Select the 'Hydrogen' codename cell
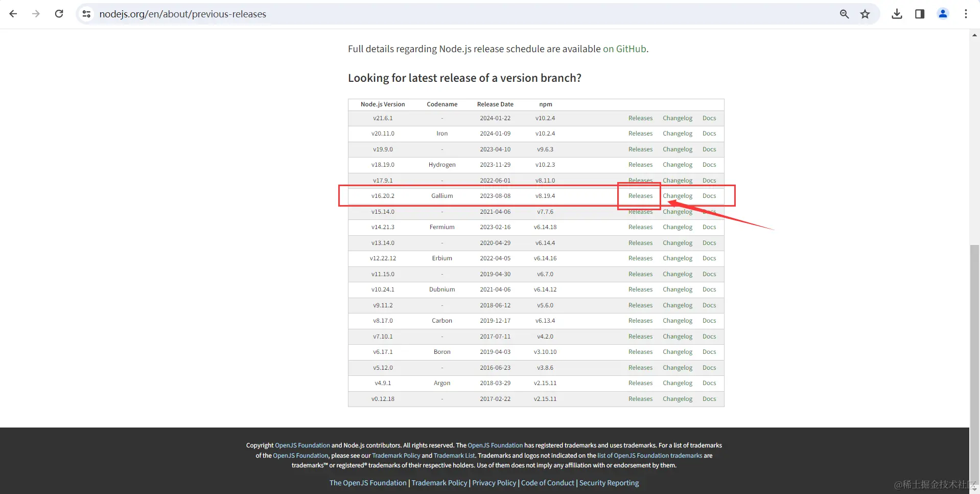 point(442,165)
